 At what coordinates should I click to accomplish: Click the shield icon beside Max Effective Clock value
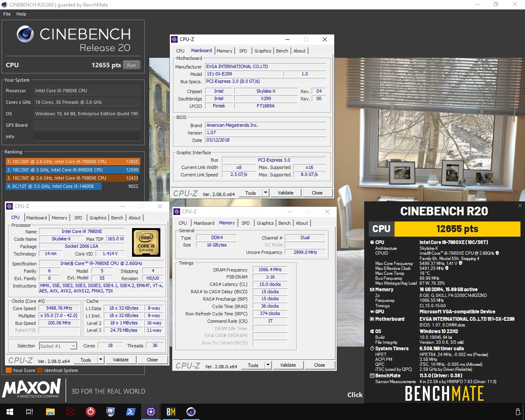(447, 268)
